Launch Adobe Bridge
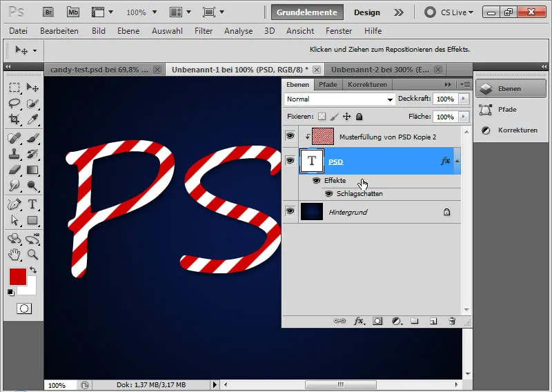 point(48,12)
